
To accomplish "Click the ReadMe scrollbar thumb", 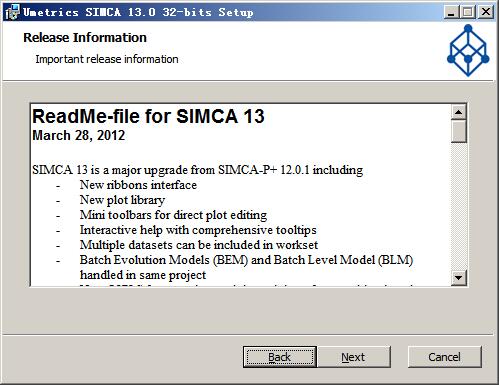I will (x=459, y=131).
